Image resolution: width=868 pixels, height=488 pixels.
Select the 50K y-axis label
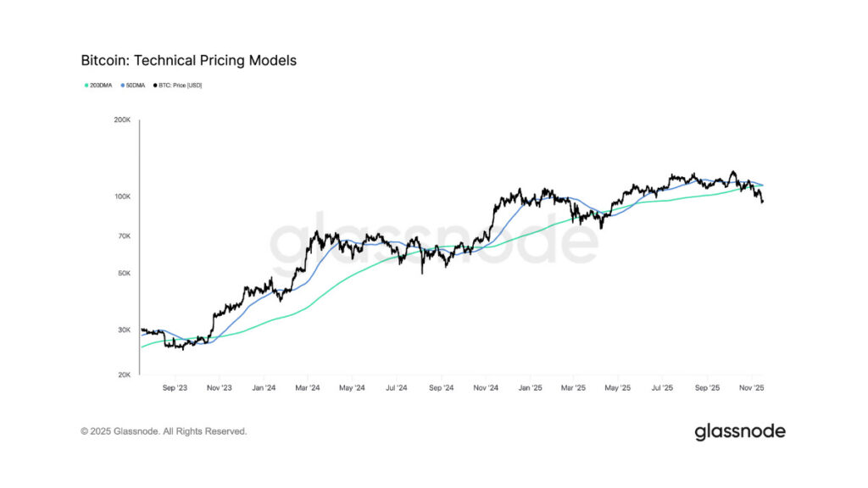point(124,274)
